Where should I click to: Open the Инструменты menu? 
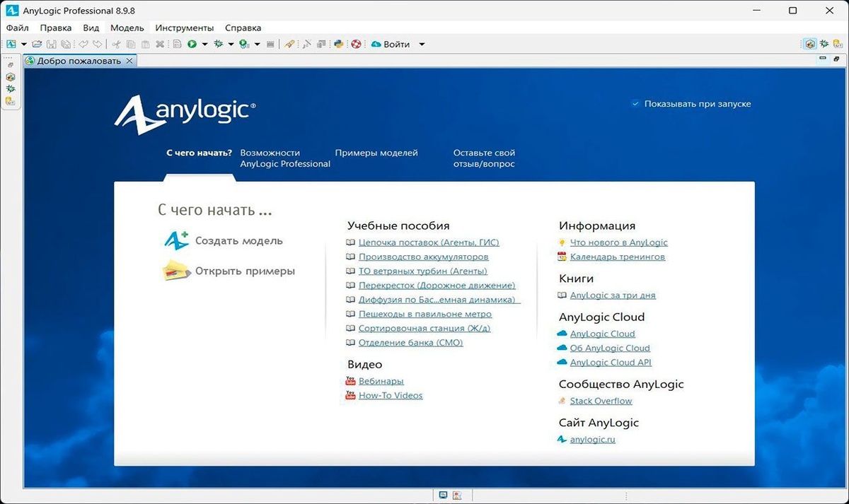click(185, 28)
